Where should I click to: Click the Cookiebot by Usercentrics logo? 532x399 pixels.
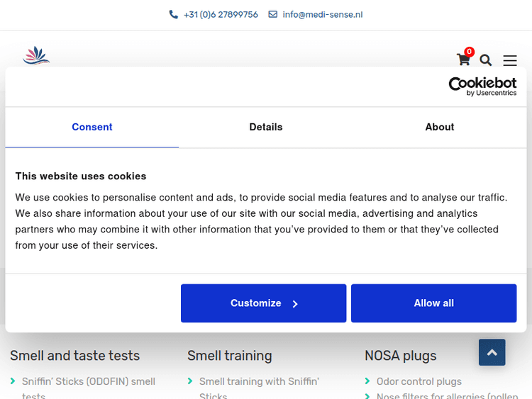[482, 86]
